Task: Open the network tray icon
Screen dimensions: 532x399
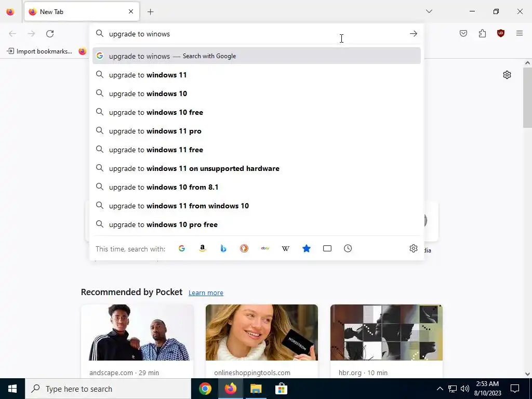Action: (453, 389)
